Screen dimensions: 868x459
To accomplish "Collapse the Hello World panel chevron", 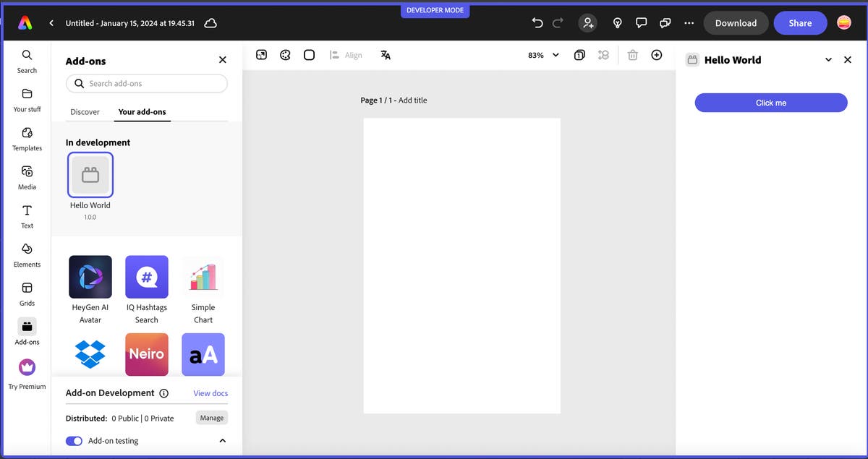I will pyautogui.click(x=828, y=60).
